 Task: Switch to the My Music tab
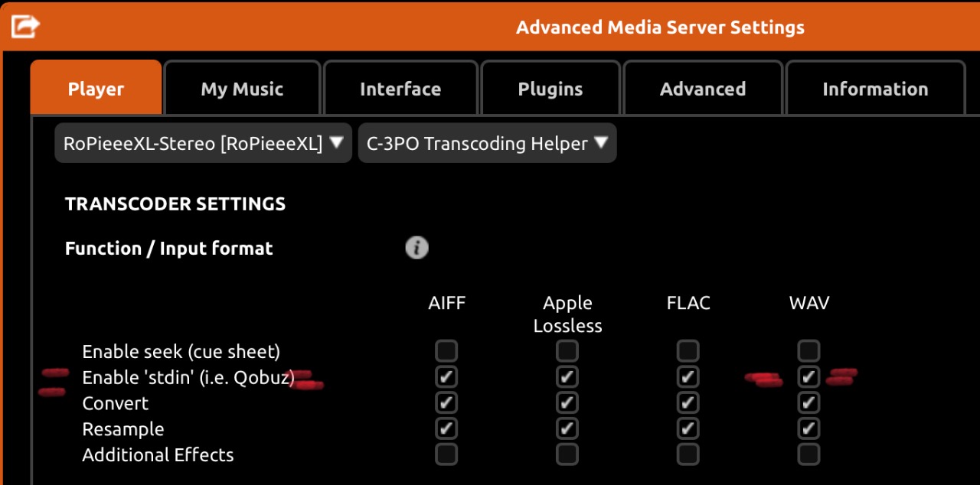[242, 89]
